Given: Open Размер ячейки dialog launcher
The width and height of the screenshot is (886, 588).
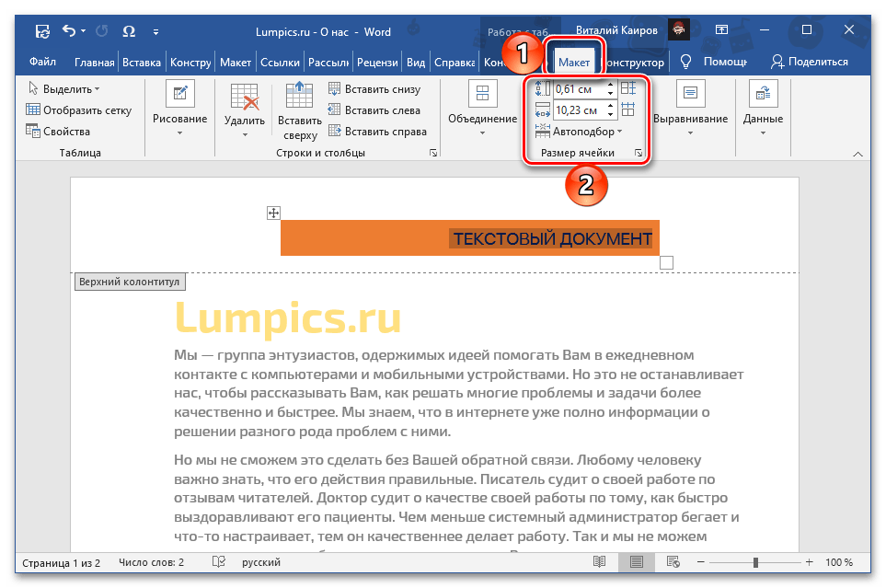Looking at the screenshot, I should (639, 153).
